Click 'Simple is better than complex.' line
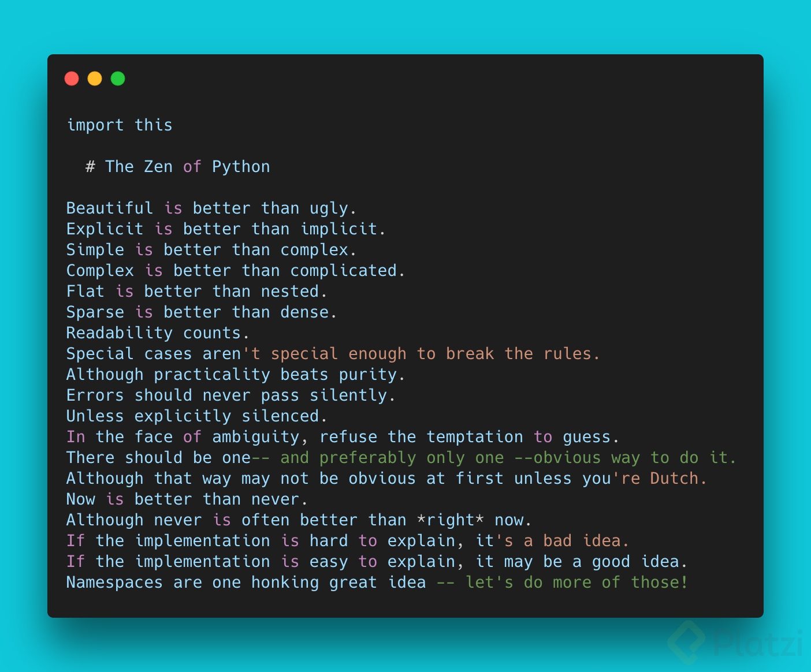 (211, 250)
